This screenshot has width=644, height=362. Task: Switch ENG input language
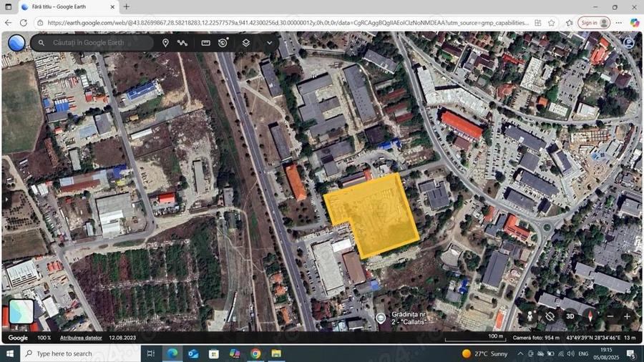[583, 353]
